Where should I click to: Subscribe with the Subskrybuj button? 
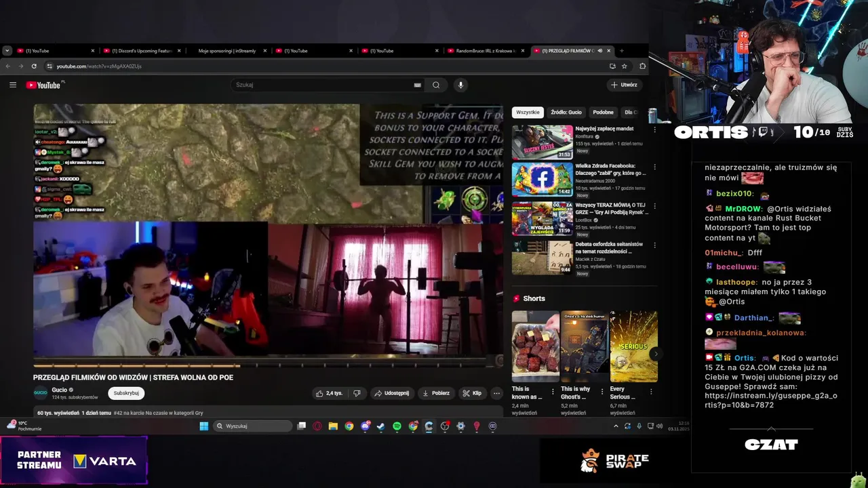point(126,393)
